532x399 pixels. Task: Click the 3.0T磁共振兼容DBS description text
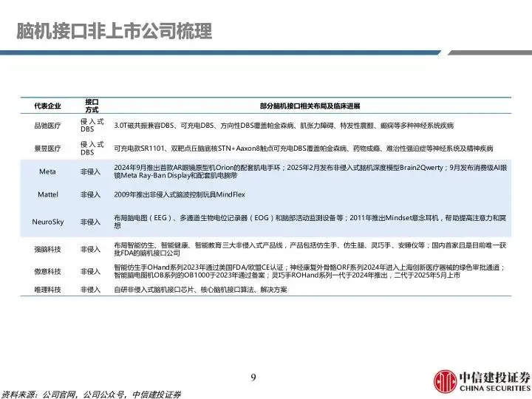[284, 126]
